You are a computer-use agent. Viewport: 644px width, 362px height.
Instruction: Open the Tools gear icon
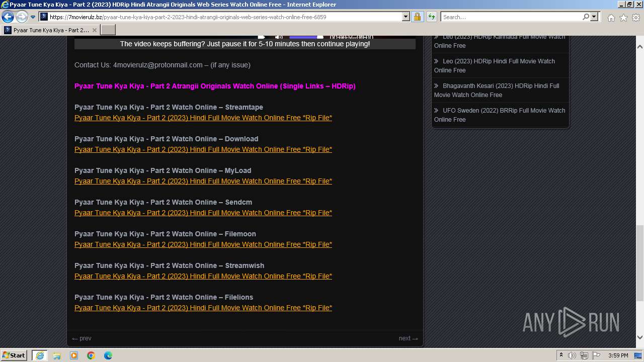point(636,18)
